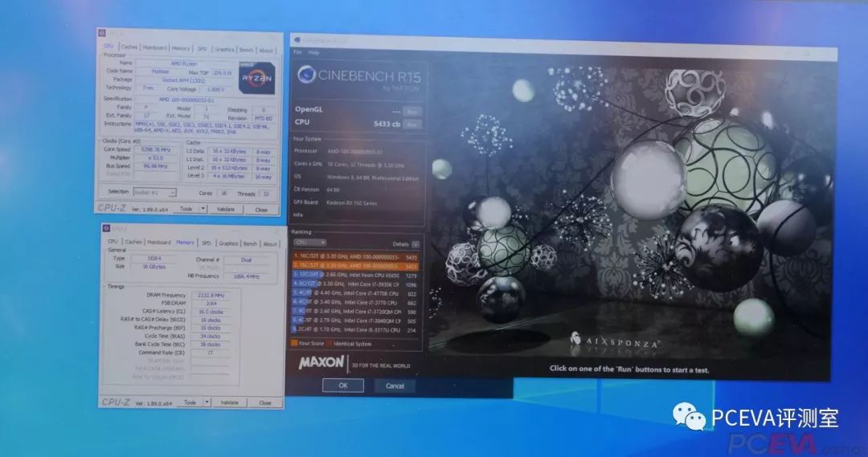The image size is (868, 457).
Task: Select the Intel Core i7-3840QM ranking row
Action: 355,320
